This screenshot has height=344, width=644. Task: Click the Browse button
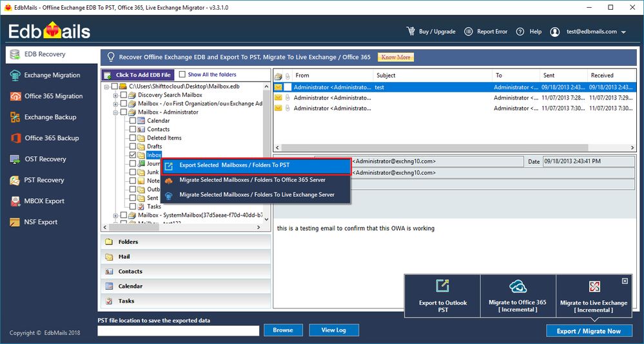[282, 330]
